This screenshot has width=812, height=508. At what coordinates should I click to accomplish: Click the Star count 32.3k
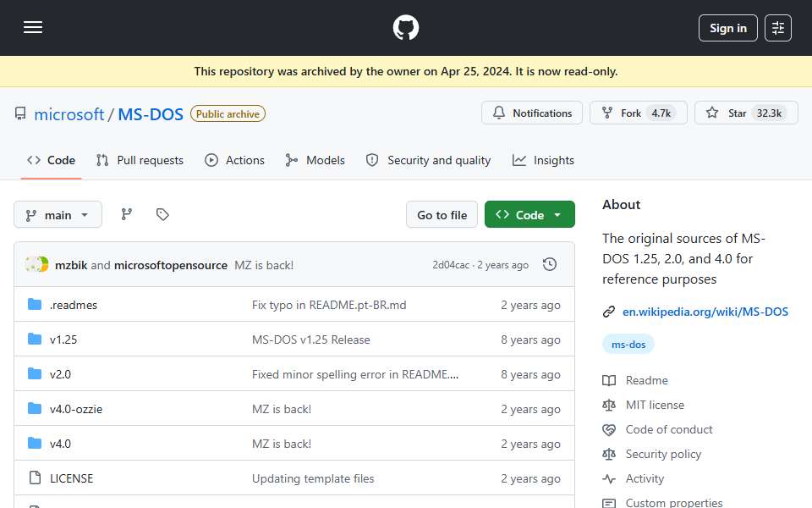point(769,113)
